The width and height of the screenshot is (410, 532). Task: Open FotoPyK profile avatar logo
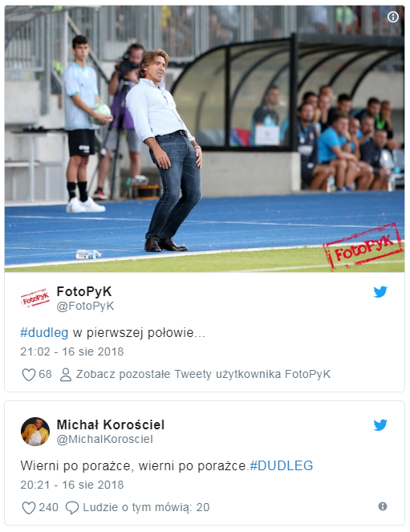click(35, 298)
